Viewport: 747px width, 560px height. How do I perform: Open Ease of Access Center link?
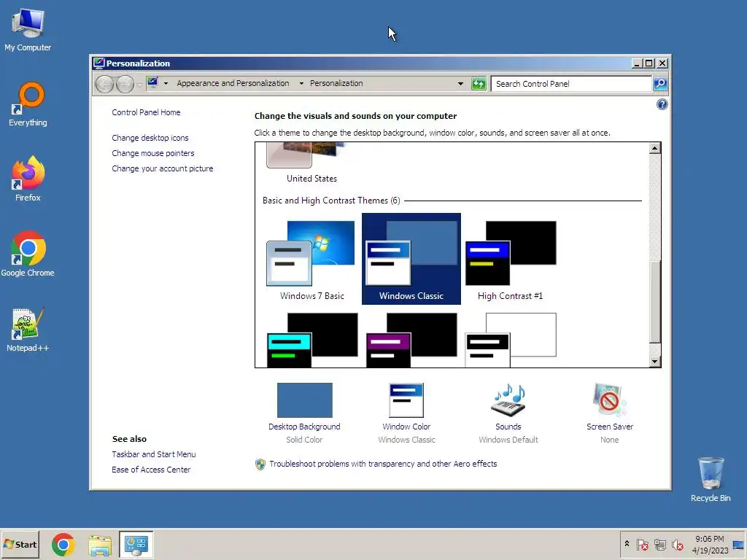click(151, 470)
